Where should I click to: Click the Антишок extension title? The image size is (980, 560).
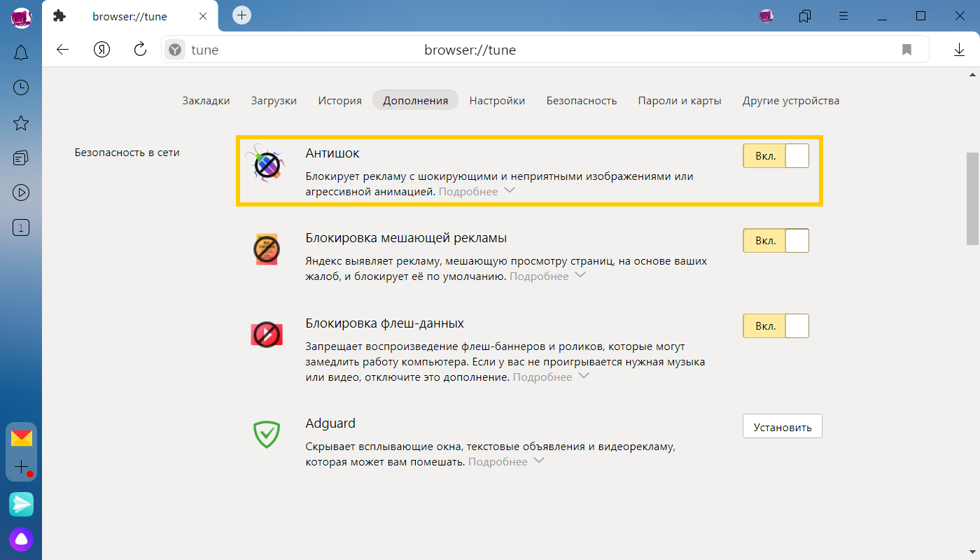[x=332, y=153]
